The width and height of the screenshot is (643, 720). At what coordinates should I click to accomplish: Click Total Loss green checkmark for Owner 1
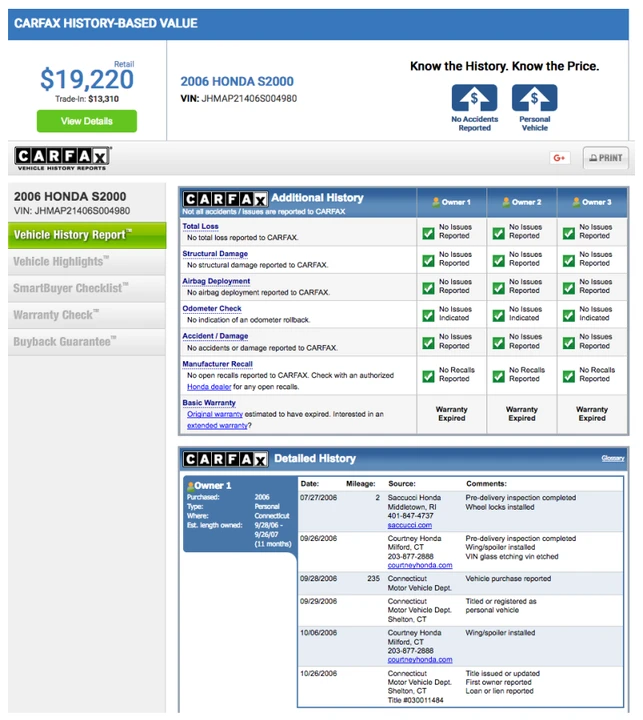point(429,233)
